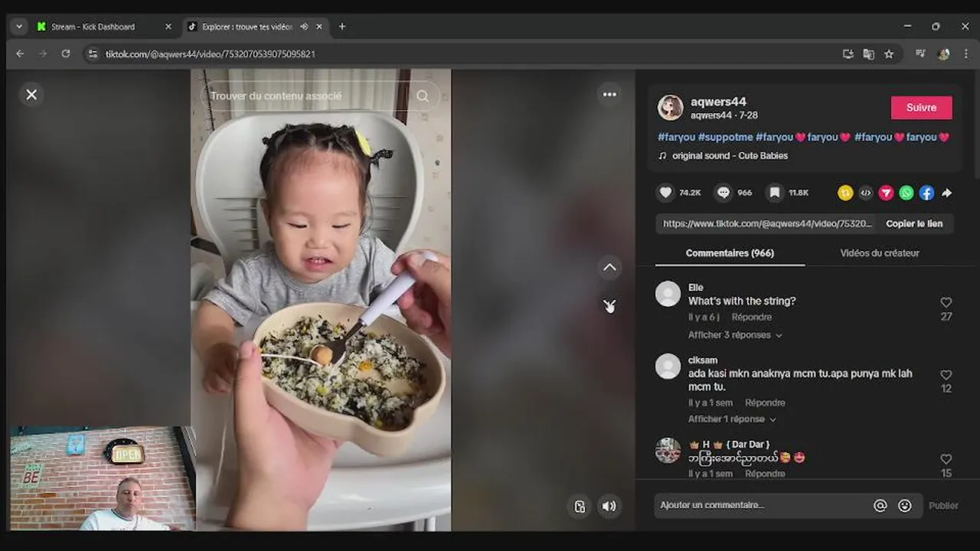Follow aqwers44 with the Suivre button

click(922, 108)
